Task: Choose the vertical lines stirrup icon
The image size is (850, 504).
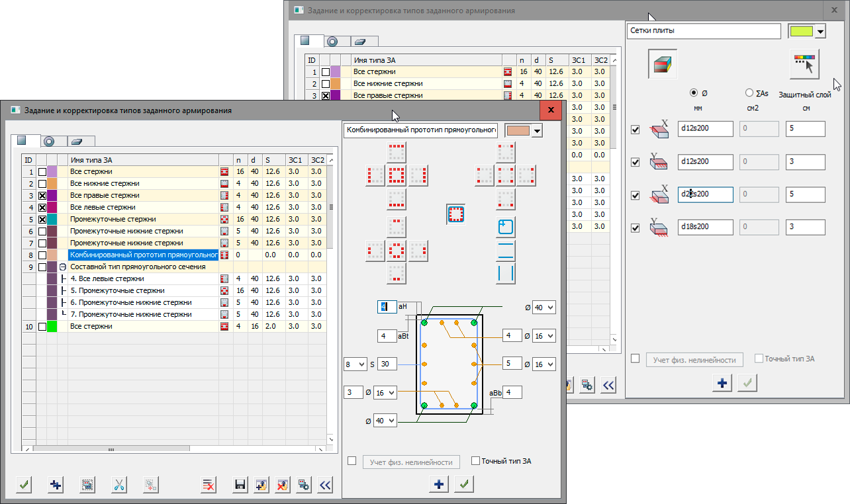Action: pyautogui.click(x=506, y=273)
